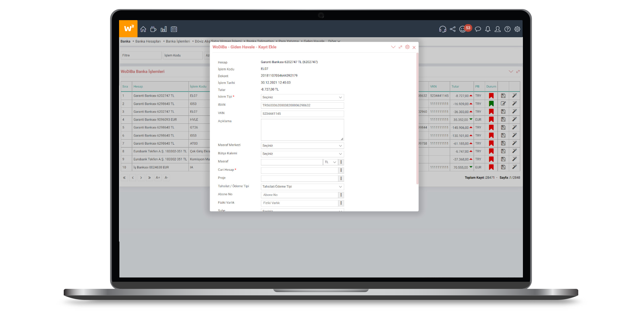
Task: Open the bar chart reports icon
Action: (164, 29)
